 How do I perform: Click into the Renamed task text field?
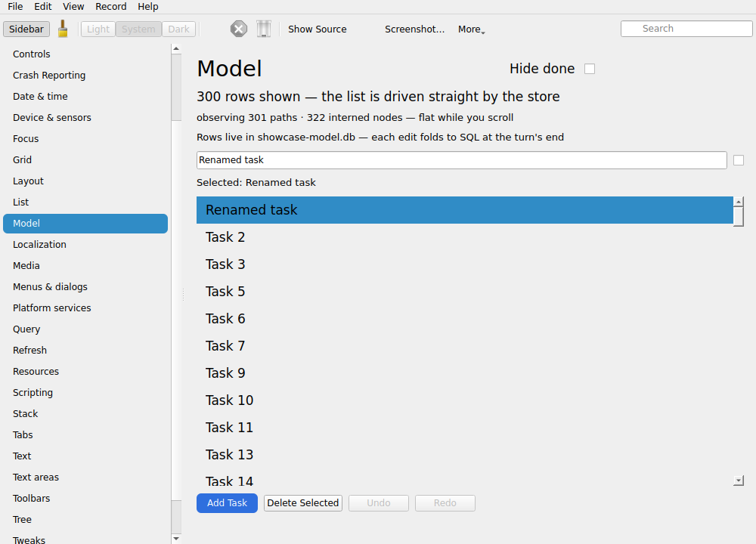461,160
